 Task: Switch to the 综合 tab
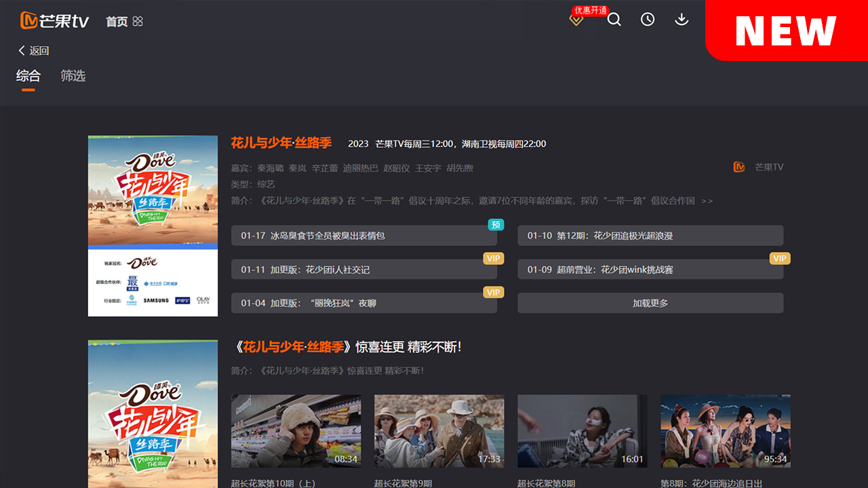tap(28, 76)
